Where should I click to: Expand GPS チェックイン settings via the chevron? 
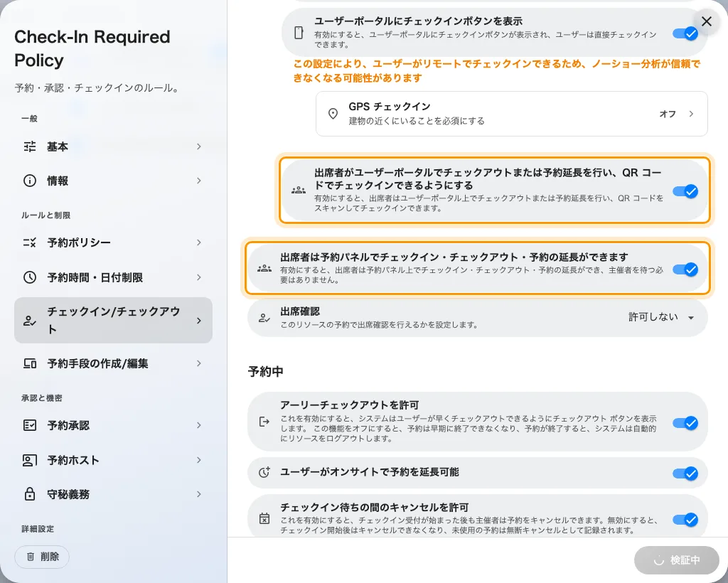(x=691, y=114)
